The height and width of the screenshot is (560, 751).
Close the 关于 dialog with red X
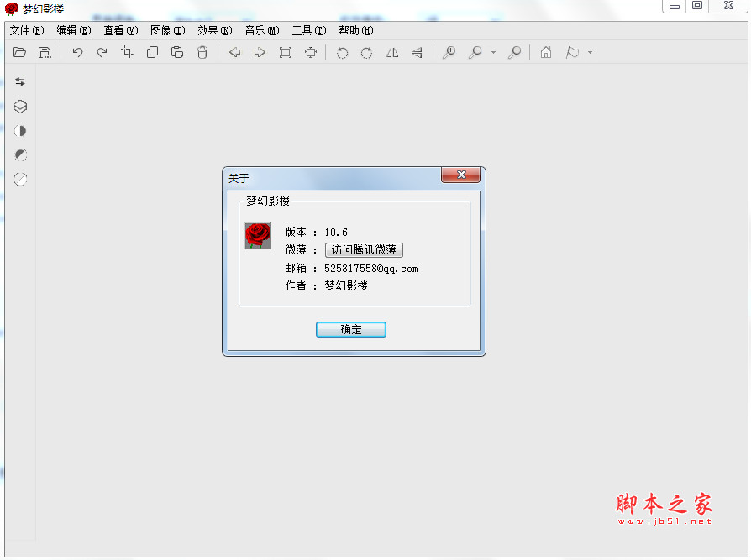[x=460, y=175]
